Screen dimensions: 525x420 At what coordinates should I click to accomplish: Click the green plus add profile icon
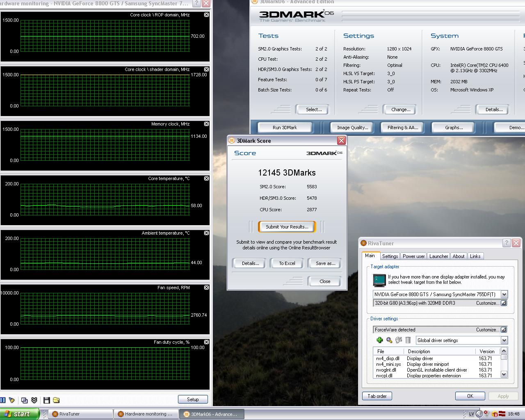tap(380, 340)
